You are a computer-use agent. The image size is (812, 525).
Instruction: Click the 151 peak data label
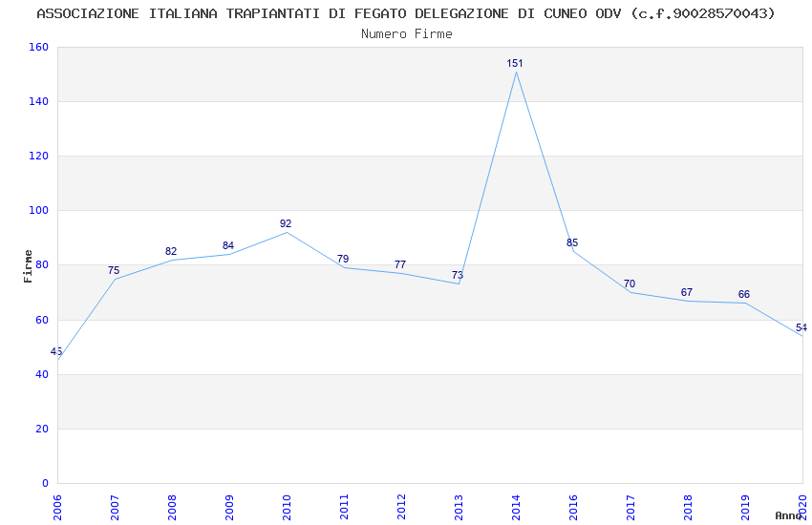click(515, 63)
